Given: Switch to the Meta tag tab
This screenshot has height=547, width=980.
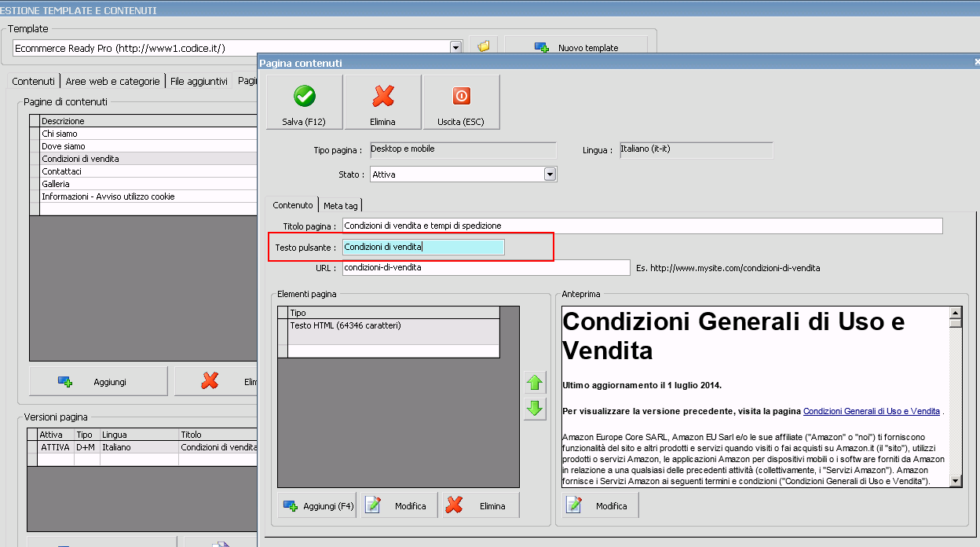Looking at the screenshot, I should [341, 205].
